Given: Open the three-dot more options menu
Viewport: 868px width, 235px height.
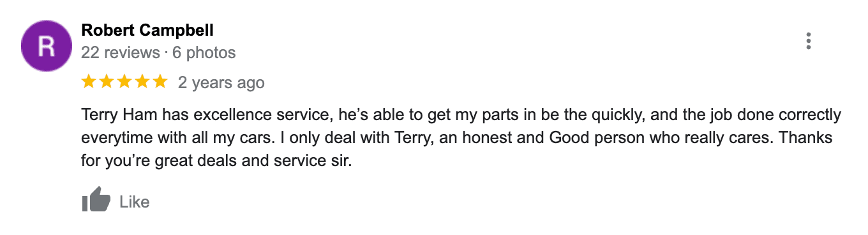Looking at the screenshot, I should click(x=809, y=41).
